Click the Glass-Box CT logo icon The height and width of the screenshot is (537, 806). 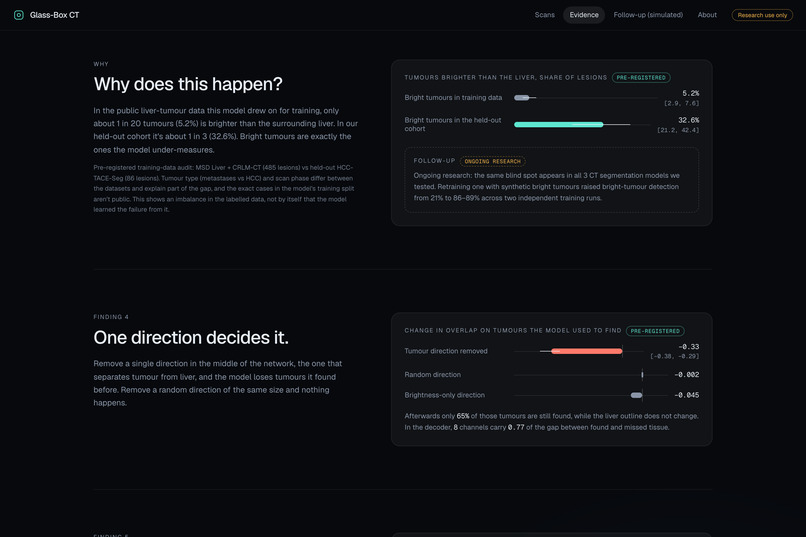(19, 15)
